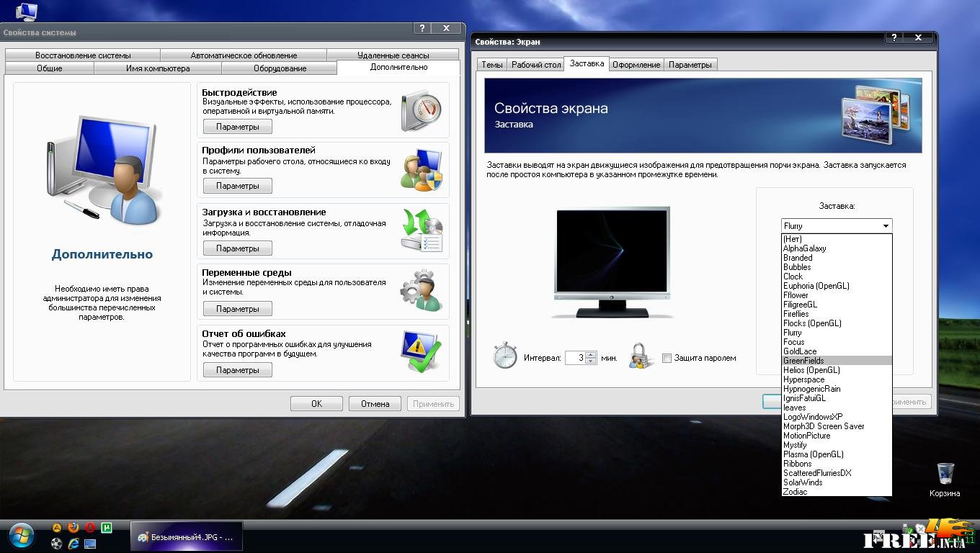980x553 pixels.
Task: Switch to the Общие tab
Action: 50,68
